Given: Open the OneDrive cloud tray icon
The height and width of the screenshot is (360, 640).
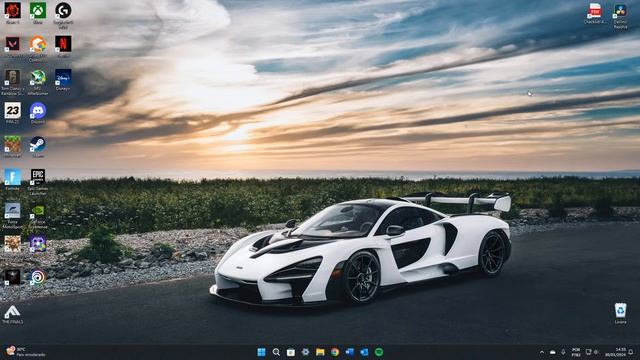Looking at the screenshot, I should click(553, 352).
